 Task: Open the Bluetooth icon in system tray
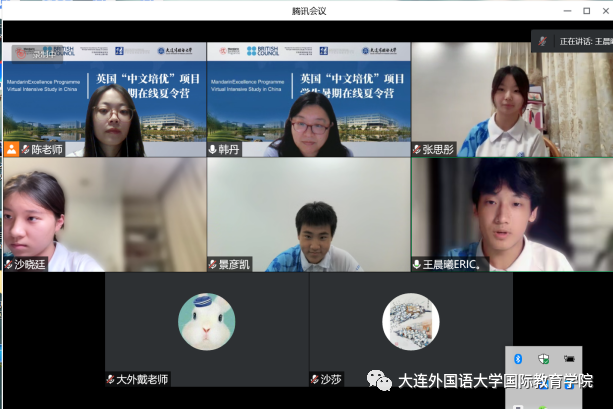click(518, 358)
